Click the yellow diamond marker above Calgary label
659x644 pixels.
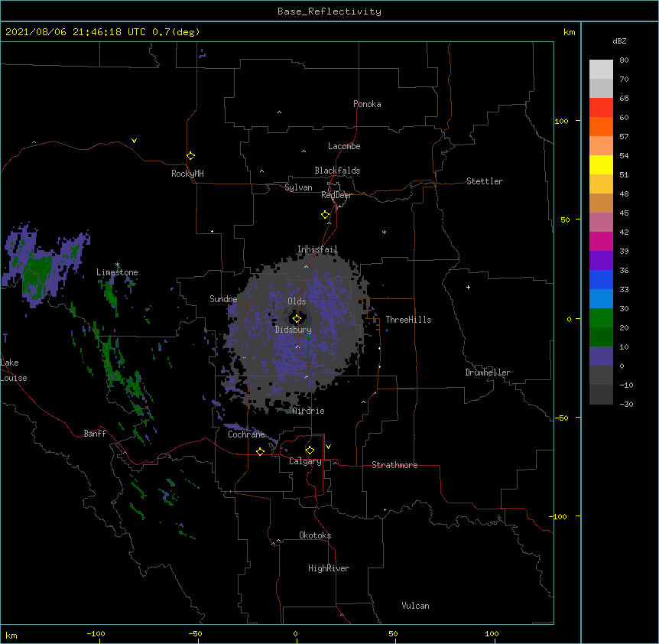click(310, 450)
